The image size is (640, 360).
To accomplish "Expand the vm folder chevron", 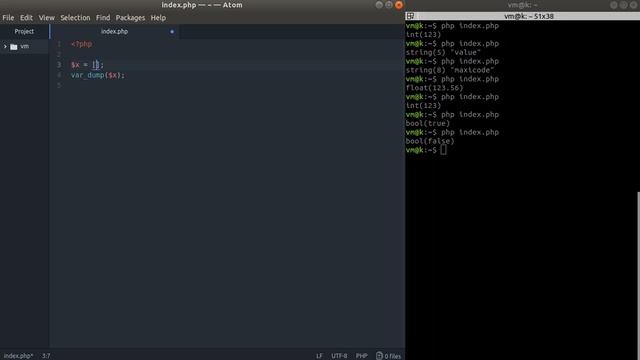I will (5, 47).
